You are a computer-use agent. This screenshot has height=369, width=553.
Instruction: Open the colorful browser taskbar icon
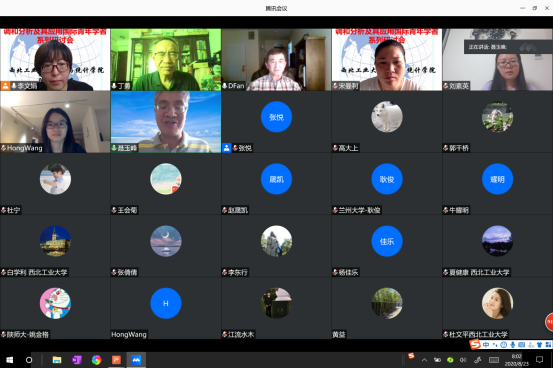[96, 360]
